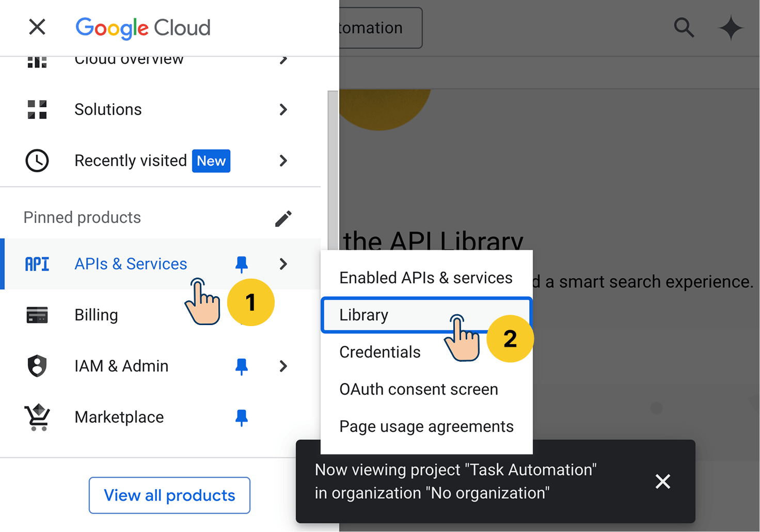Choose Enabled APIs & services from submenu
Screen dimensions: 760x532
(426, 278)
